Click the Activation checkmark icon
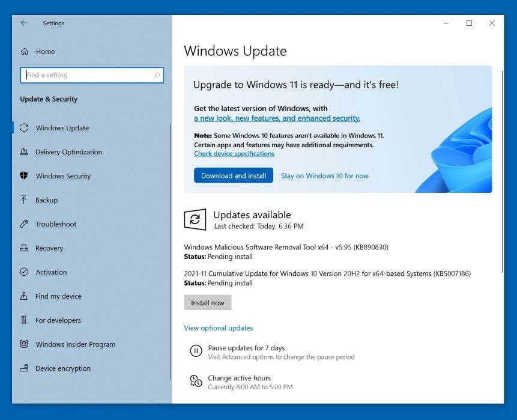 (x=24, y=272)
